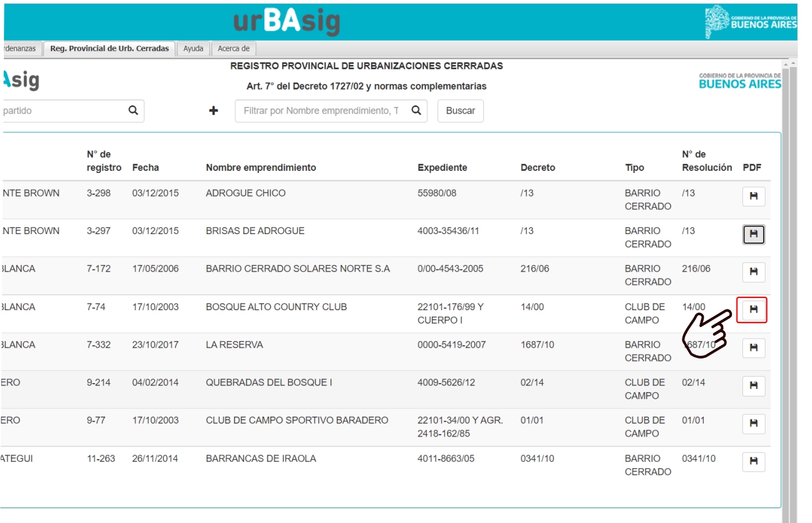
Task: Click magnifier icon in partido filter
Action: tap(133, 111)
